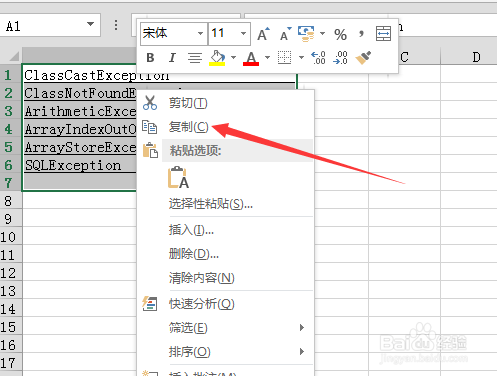Select column D header
Image resolution: width=497 pixels, height=376 pixels.
477,57
